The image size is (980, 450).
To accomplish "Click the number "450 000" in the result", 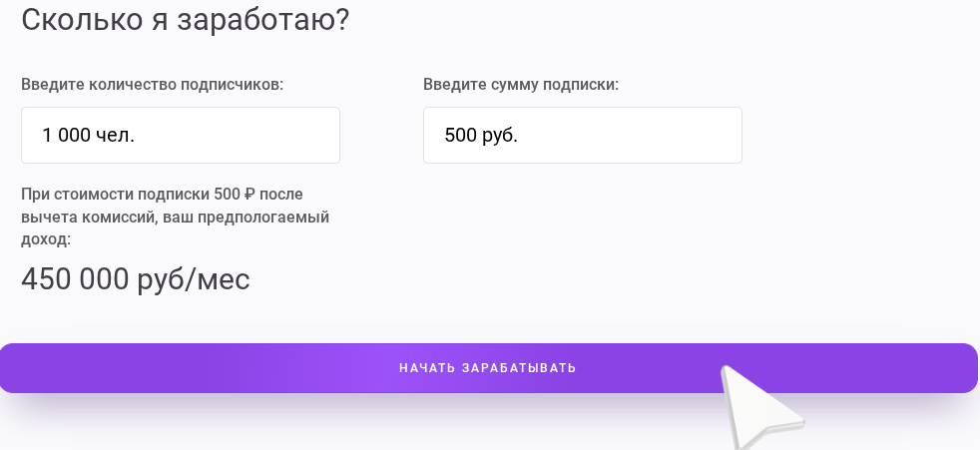I will (73, 279).
